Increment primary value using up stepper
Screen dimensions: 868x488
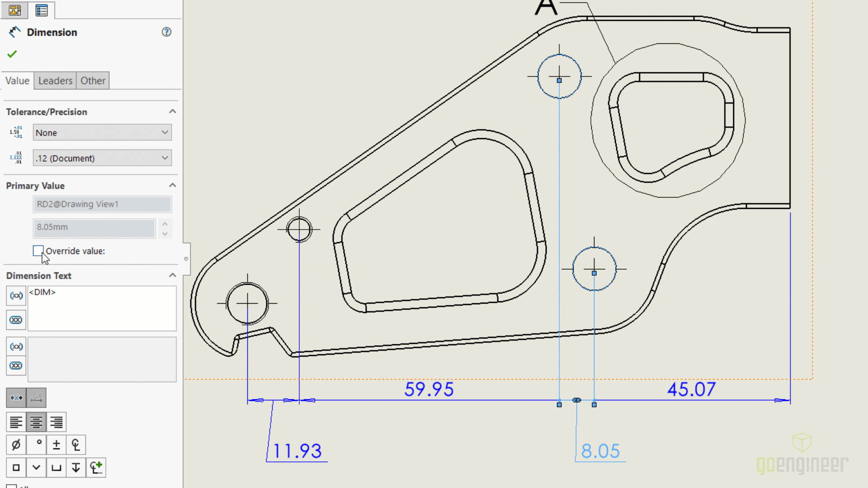coord(166,224)
